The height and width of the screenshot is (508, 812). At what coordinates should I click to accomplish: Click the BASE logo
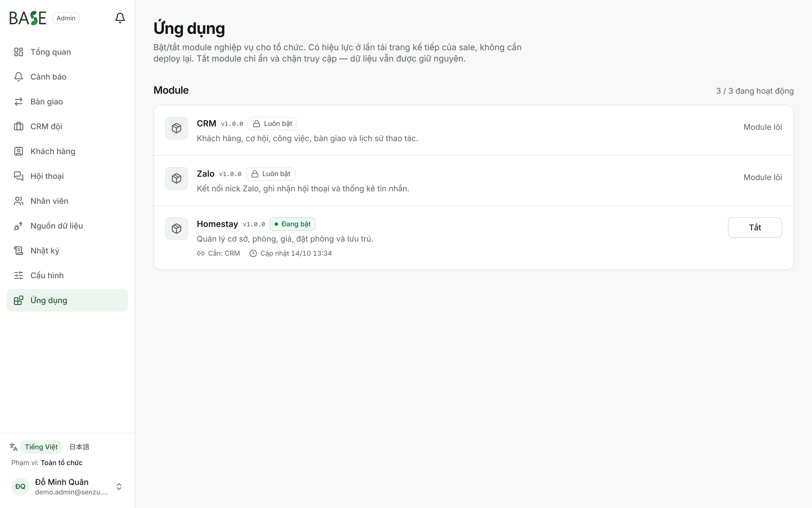pyautogui.click(x=28, y=18)
